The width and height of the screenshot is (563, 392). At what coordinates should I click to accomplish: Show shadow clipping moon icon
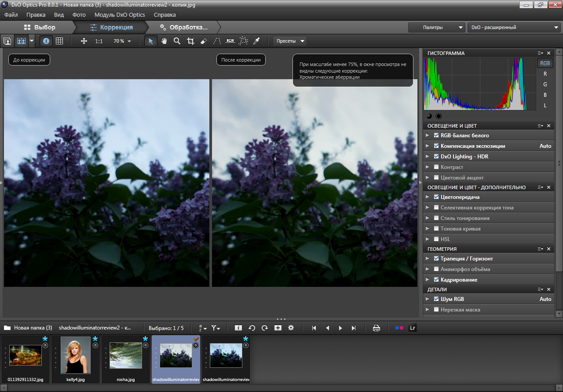(x=430, y=116)
